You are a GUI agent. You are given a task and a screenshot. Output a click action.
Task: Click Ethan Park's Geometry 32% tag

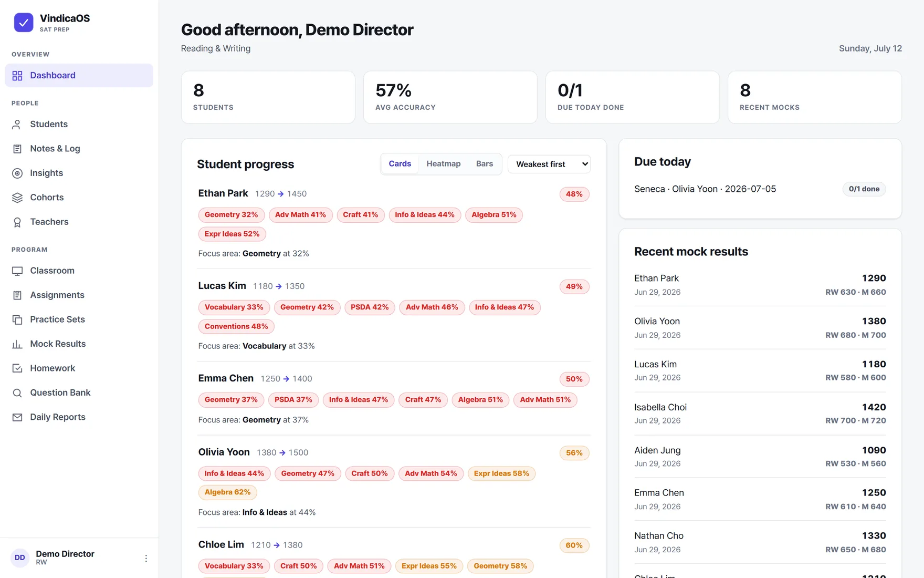(x=231, y=215)
